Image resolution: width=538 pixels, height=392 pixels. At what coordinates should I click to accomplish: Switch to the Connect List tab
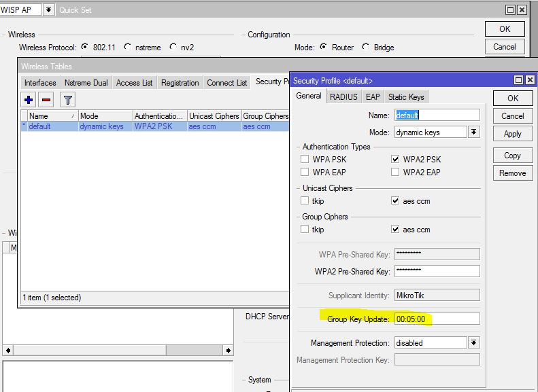pos(226,83)
